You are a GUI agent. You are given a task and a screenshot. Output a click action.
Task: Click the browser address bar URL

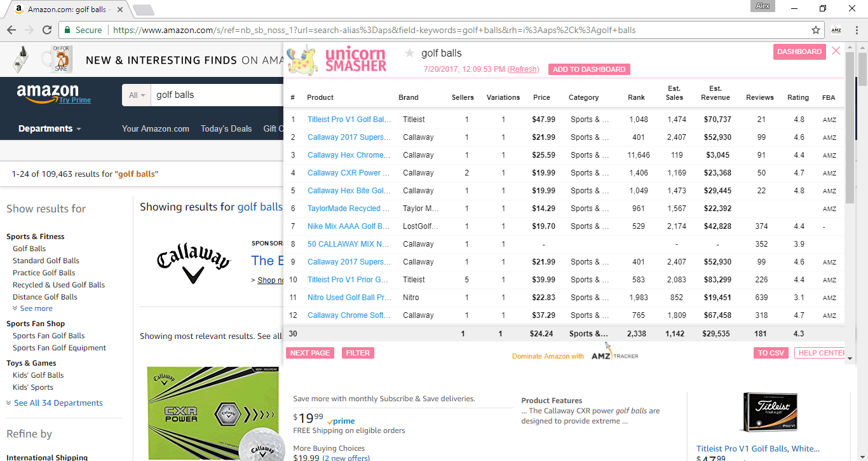[374, 30]
